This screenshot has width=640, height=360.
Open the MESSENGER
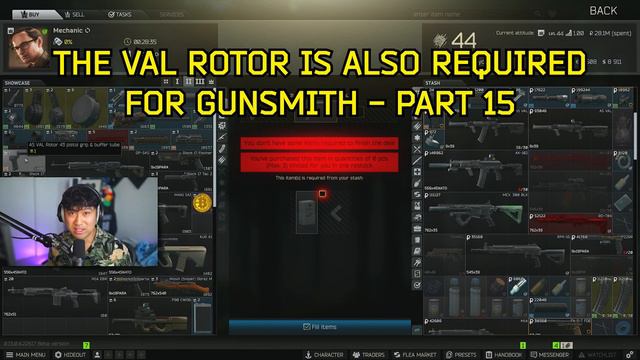coord(549,355)
